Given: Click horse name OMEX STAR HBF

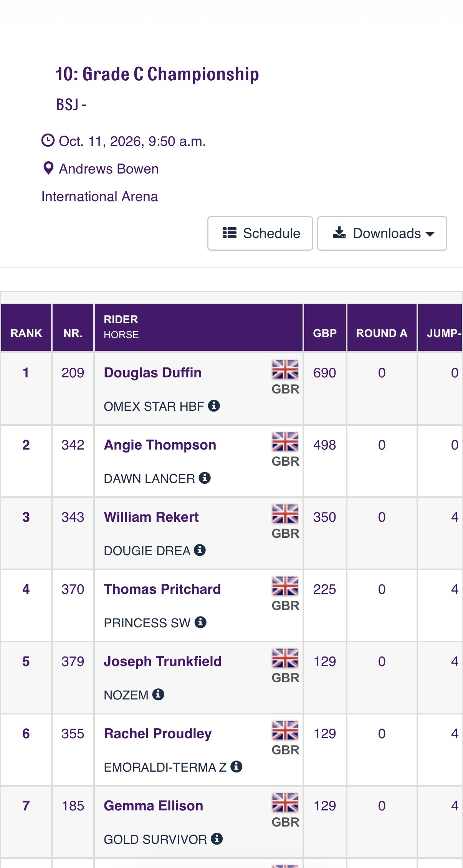Looking at the screenshot, I should [x=154, y=406].
